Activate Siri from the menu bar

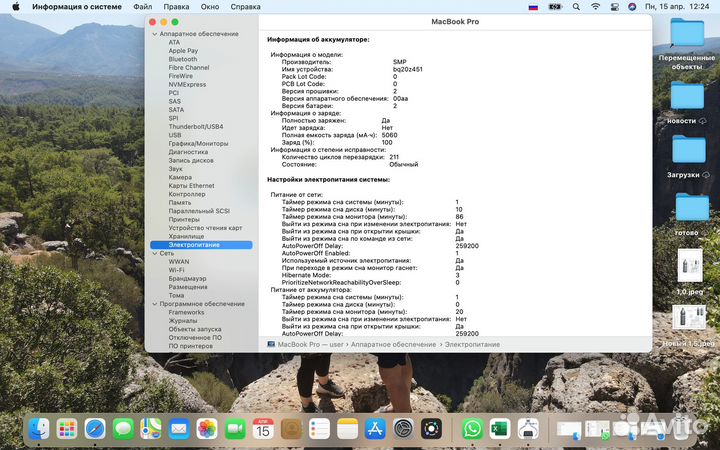click(632, 7)
